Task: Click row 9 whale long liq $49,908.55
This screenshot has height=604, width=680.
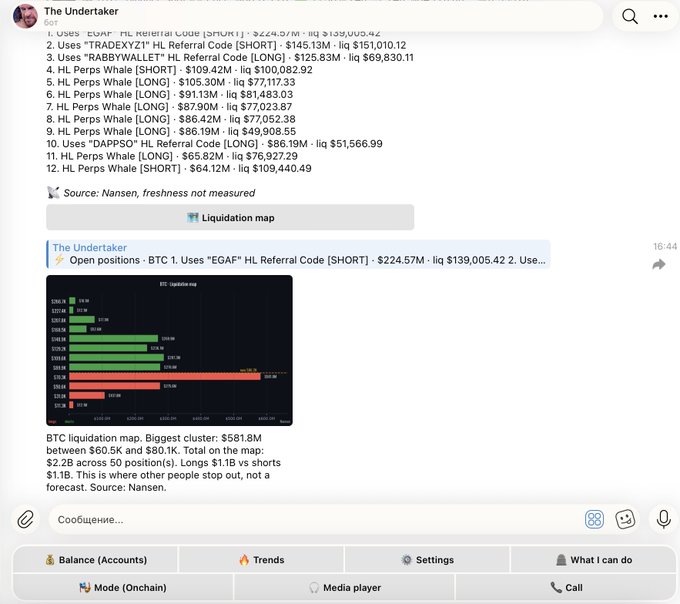Action: tap(171, 131)
